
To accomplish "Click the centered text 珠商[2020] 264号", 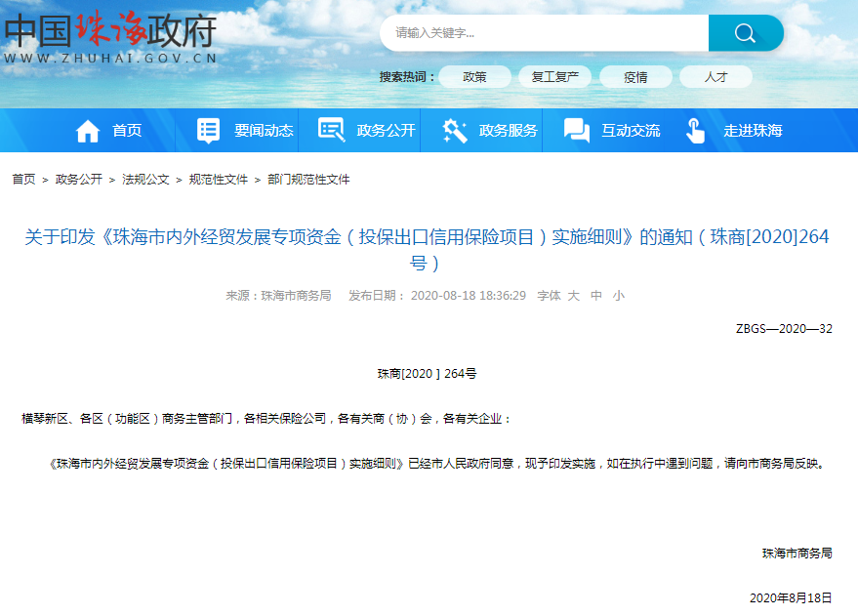I will [x=427, y=374].
